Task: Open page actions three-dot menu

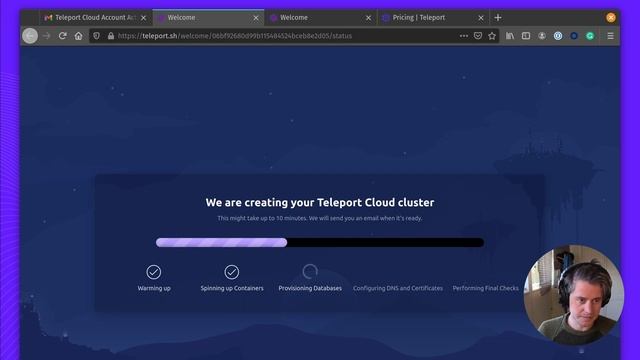Action: (464, 36)
